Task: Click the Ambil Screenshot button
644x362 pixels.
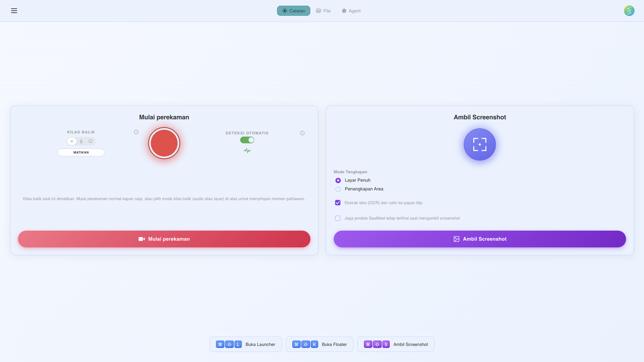Action: coord(479,239)
